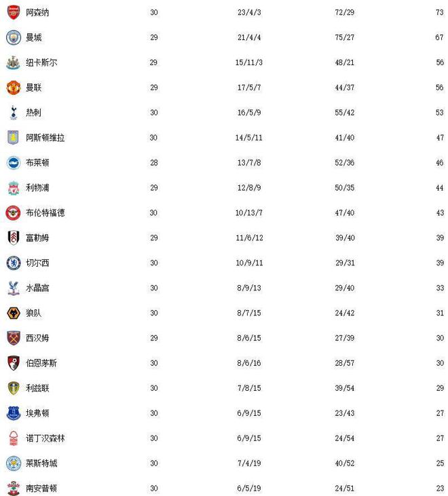Click the Newcastle United crest icon
This screenshot has width=448, height=496.
point(13,62)
